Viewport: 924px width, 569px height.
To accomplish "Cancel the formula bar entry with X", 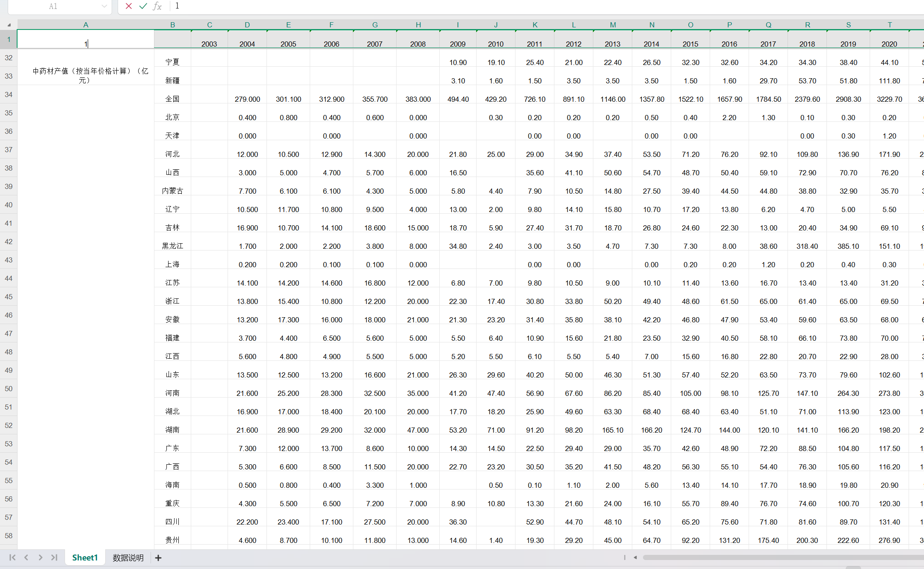I will (128, 6).
